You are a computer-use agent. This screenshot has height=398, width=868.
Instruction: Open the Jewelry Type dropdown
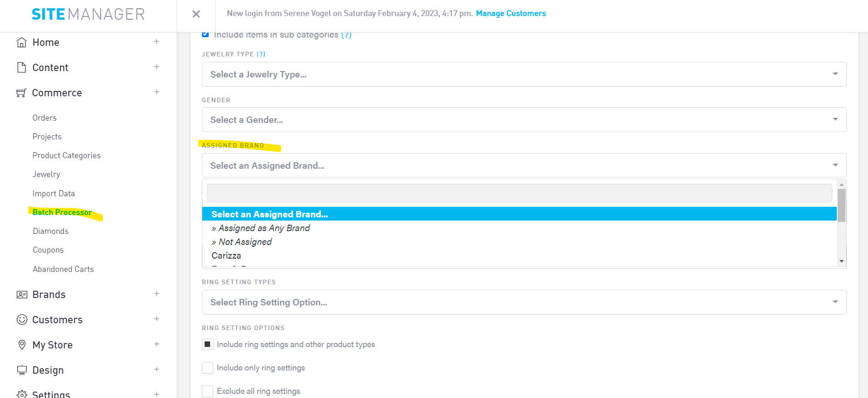[x=523, y=74]
